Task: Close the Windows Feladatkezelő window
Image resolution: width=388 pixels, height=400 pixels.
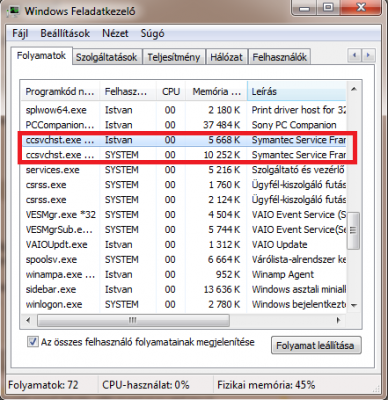Action: coord(361,8)
